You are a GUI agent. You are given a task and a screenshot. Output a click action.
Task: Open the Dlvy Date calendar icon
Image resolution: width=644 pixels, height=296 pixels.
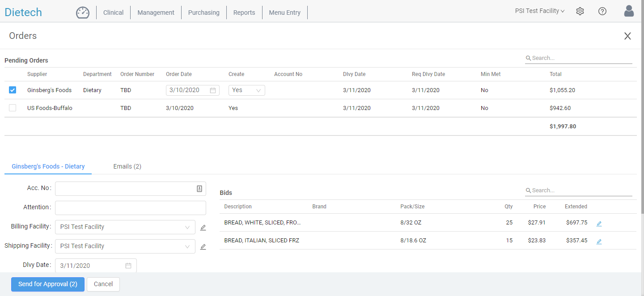pyautogui.click(x=128, y=266)
